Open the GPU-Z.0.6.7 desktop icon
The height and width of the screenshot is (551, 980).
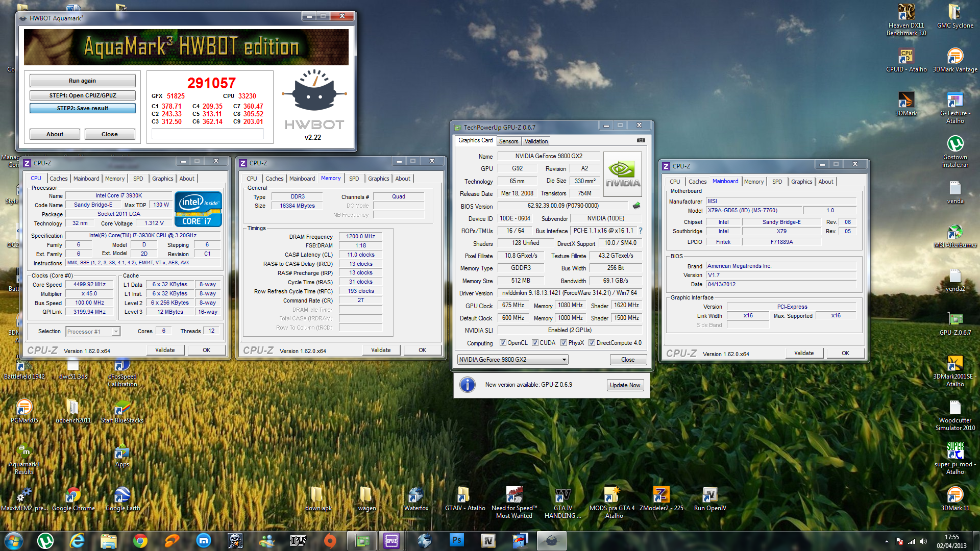point(954,323)
